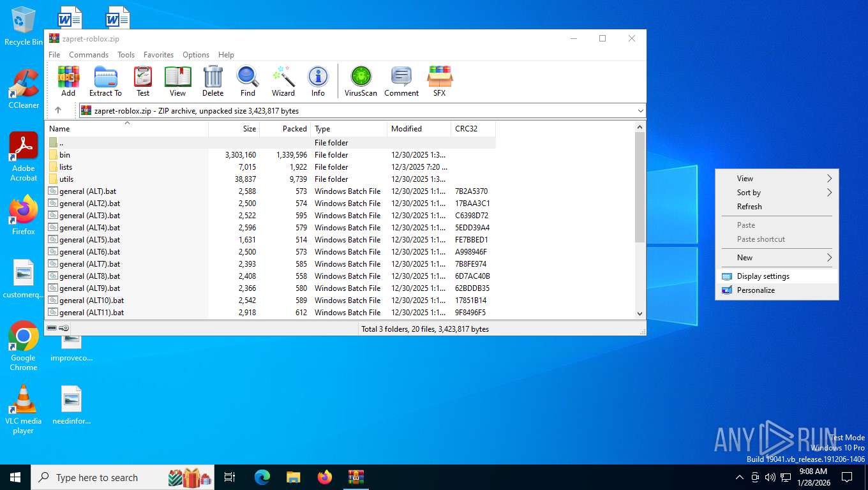Show archive Info
Image resolution: width=868 pixels, height=490 pixels.
click(318, 81)
